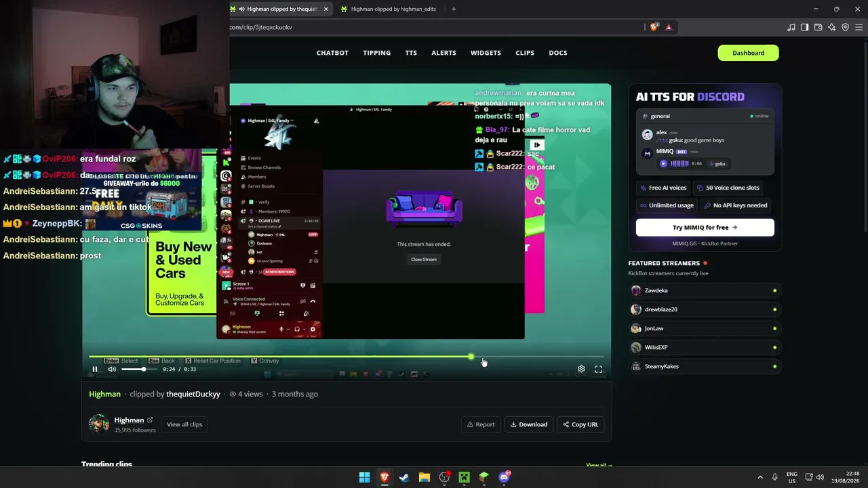
Task: Open featured streamer SteamyKakes
Action: click(x=705, y=366)
